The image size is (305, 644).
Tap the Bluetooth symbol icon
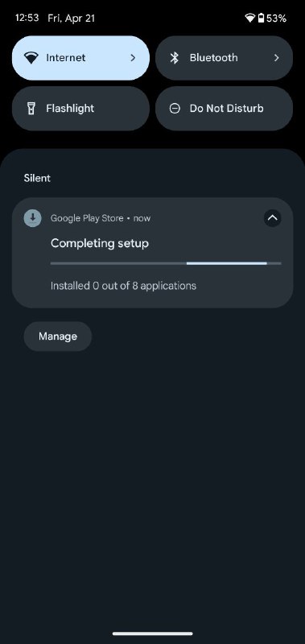[175, 58]
